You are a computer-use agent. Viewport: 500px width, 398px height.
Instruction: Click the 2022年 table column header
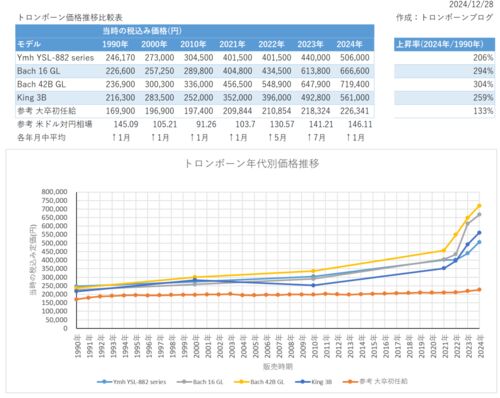(271, 44)
